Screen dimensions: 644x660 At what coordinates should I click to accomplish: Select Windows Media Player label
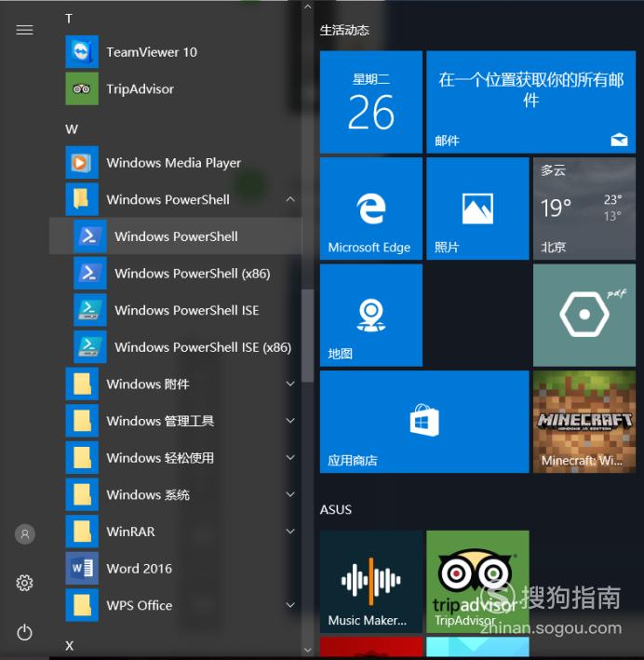[x=173, y=163]
